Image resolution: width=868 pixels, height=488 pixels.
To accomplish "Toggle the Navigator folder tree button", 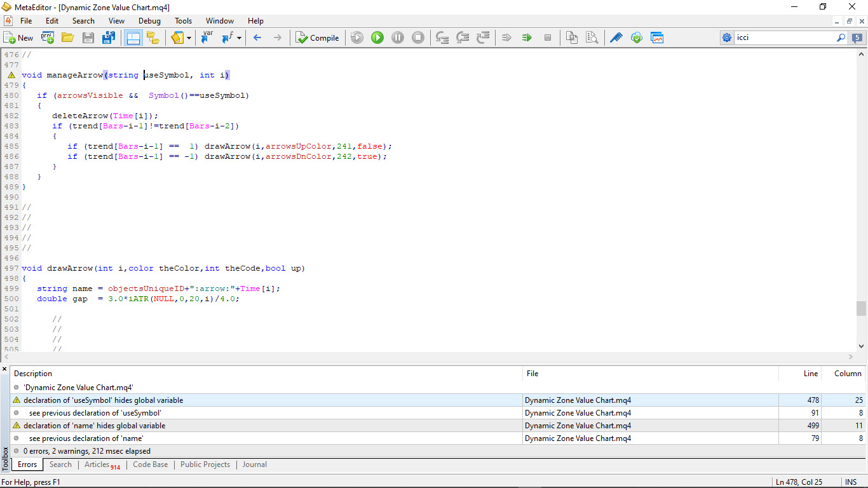I will click(153, 38).
